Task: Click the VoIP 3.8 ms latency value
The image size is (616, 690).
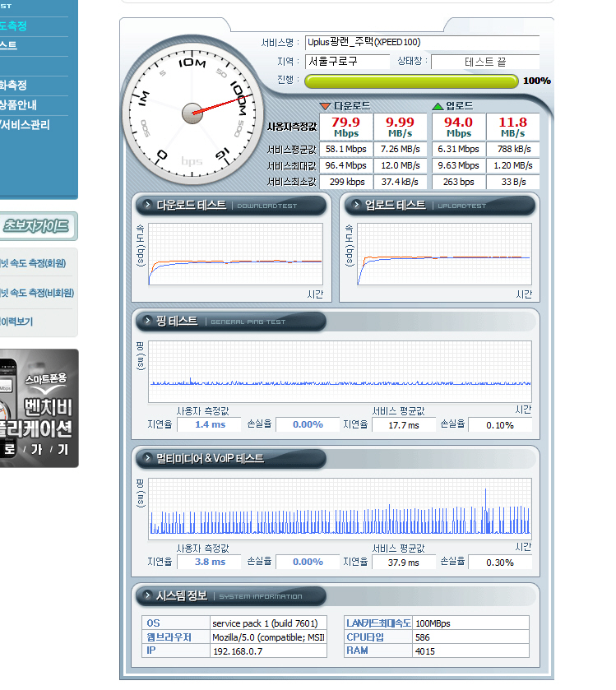Action: pos(210,562)
